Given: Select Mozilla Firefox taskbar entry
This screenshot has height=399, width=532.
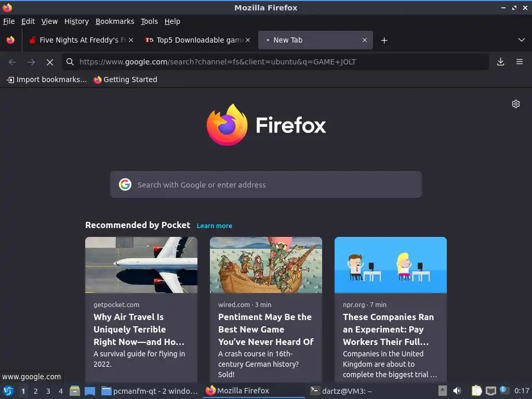Looking at the screenshot, I should point(254,391).
